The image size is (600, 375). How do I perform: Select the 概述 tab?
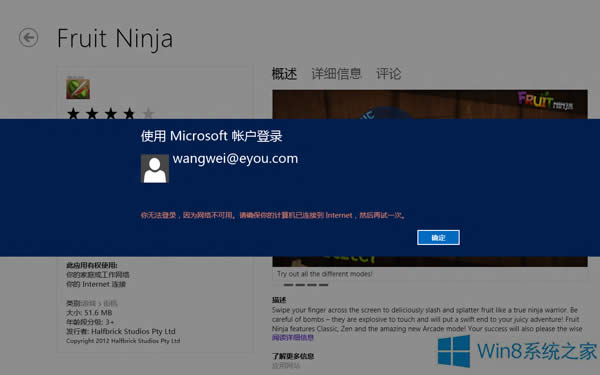click(284, 73)
